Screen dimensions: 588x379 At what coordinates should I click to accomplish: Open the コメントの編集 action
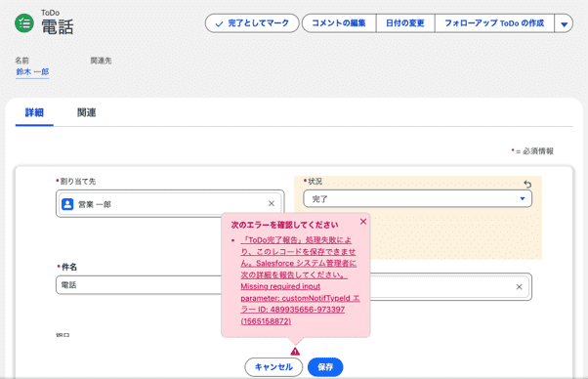339,23
